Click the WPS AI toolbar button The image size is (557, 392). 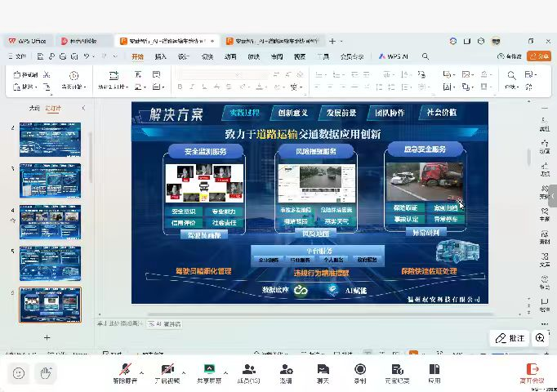393,56
